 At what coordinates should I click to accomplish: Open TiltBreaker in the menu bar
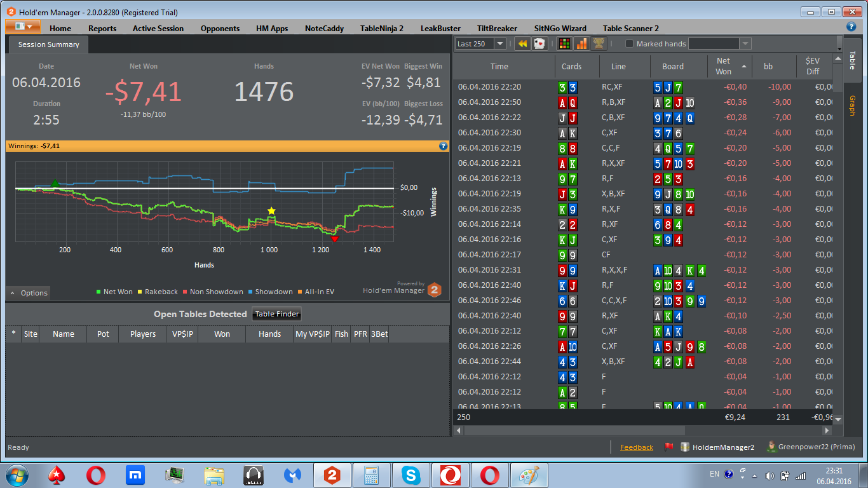[497, 28]
